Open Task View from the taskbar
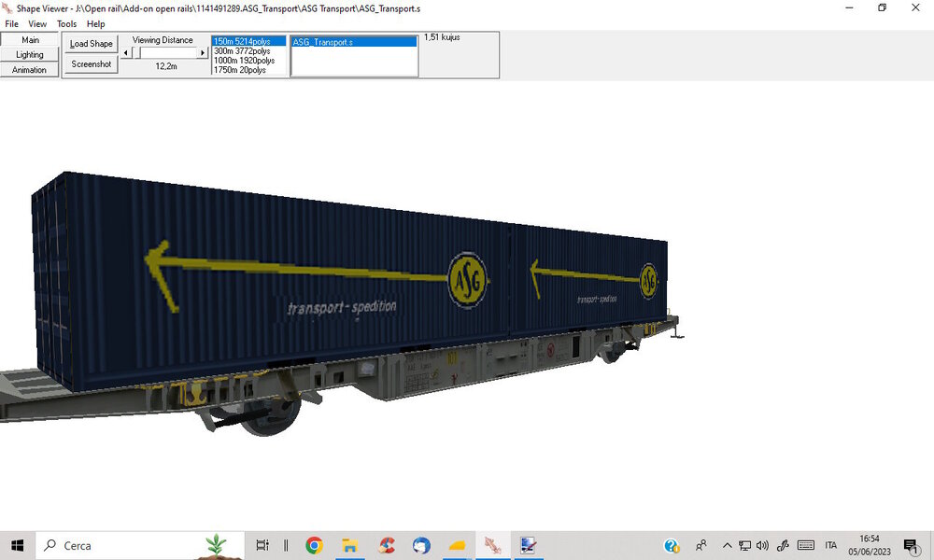The image size is (934, 560). click(262, 545)
